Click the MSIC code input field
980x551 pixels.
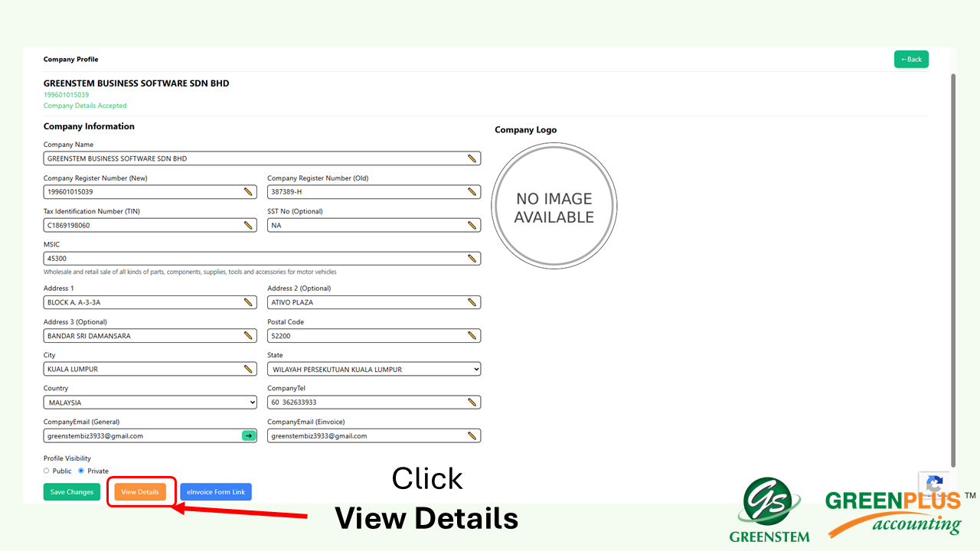tap(263, 259)
